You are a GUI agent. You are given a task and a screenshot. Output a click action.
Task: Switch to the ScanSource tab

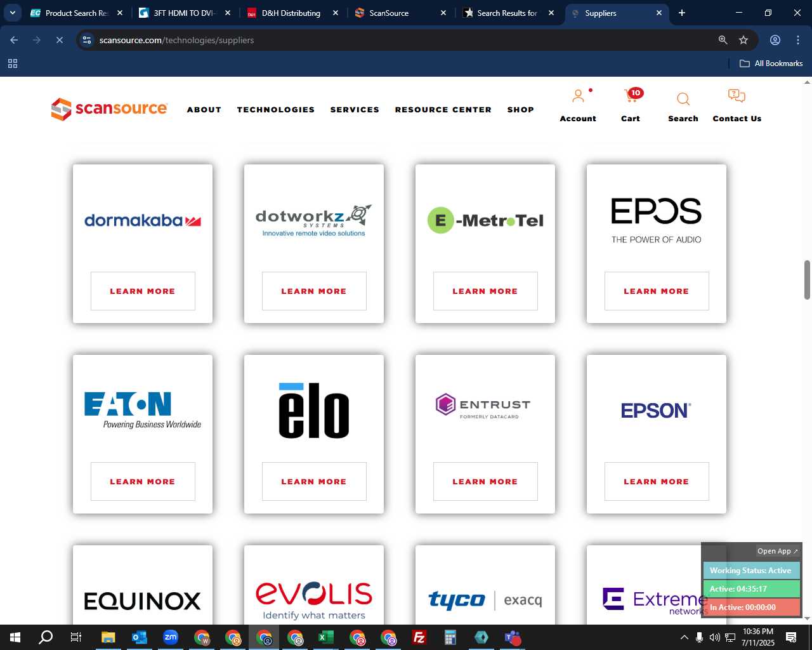400,13
